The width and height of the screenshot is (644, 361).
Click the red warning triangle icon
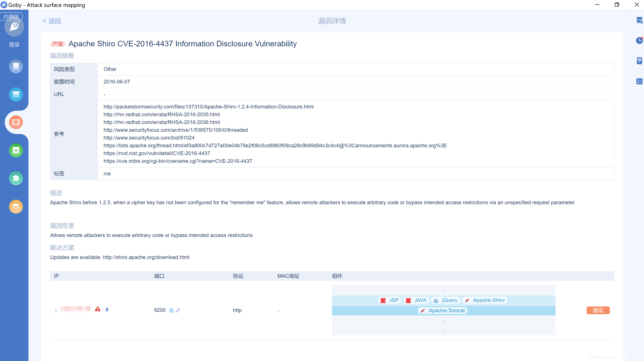click(98, 309)
